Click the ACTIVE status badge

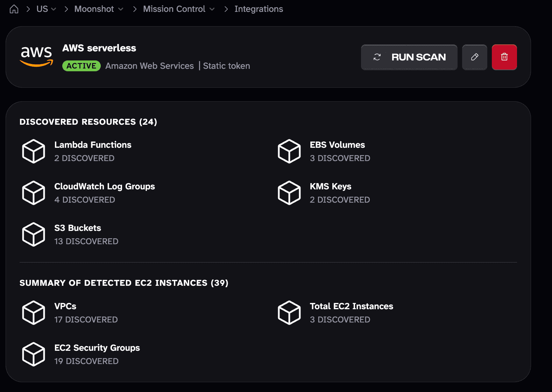[82, 66]
